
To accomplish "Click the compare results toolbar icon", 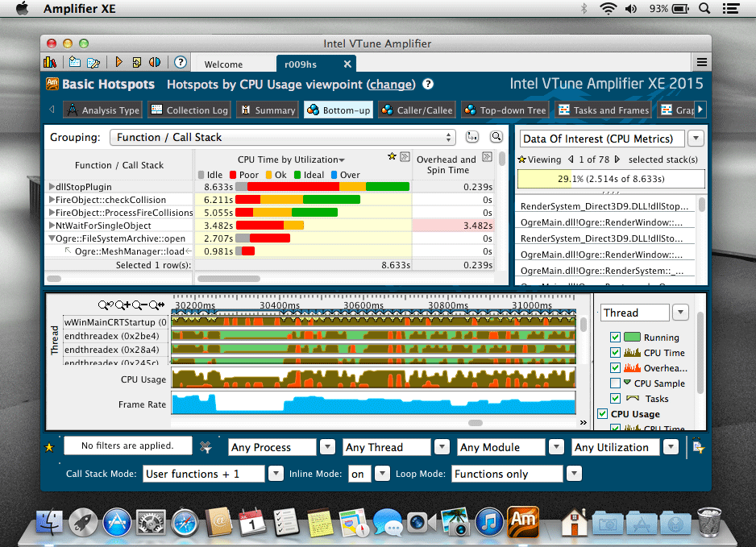I will [x=155, y=62].
